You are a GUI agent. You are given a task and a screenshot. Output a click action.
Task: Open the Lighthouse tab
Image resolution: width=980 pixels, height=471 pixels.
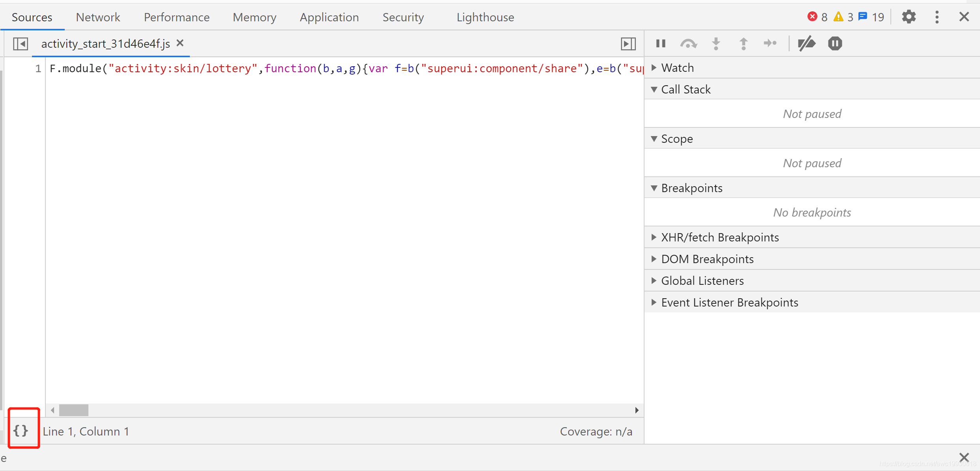pyautogui.click(x=485, y=17)
